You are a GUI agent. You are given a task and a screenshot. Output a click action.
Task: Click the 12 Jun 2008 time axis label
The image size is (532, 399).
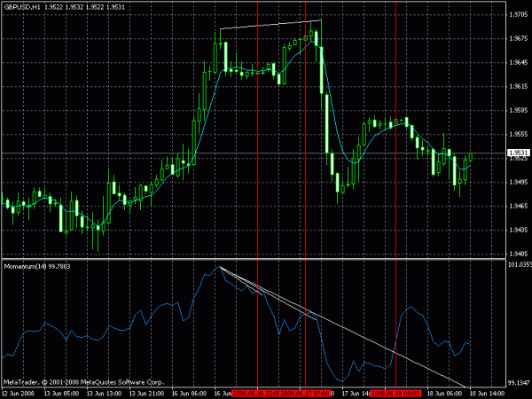(19, 394)
